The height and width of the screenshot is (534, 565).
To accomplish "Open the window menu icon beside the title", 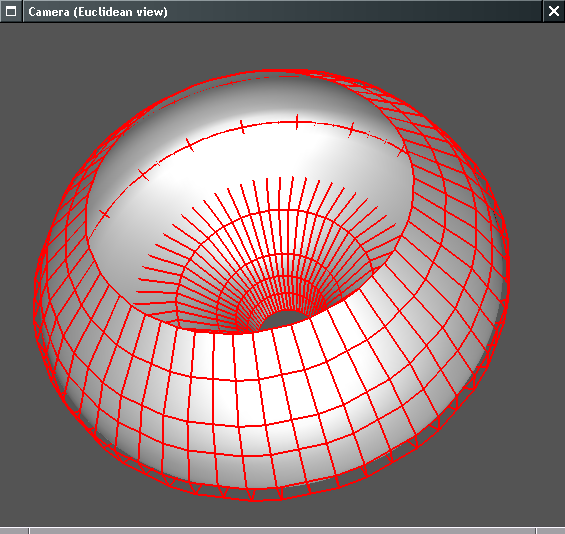I will pos(11,11).
